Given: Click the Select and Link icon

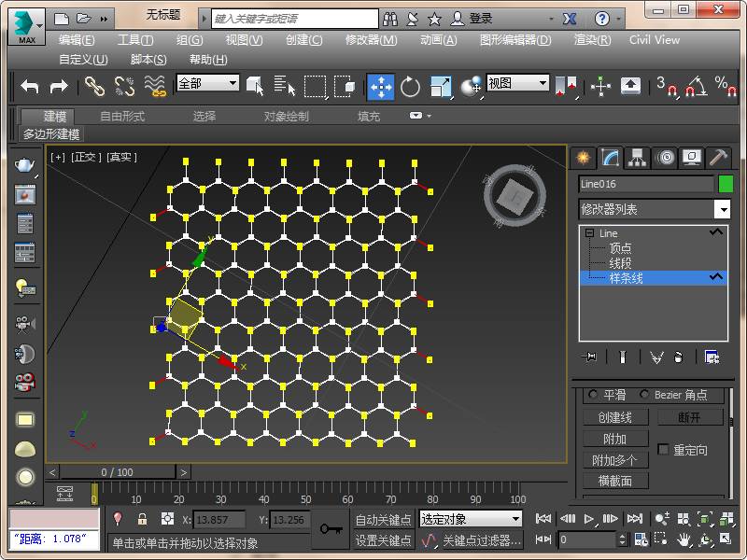Looking at the screenshot, I should click(94, 86).
